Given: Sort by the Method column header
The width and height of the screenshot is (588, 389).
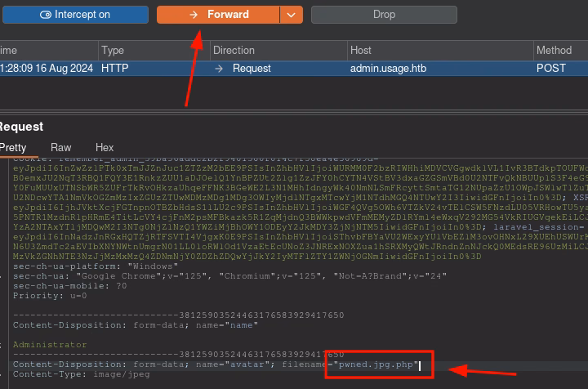Looking at the screenshot, I should [560, 51].
